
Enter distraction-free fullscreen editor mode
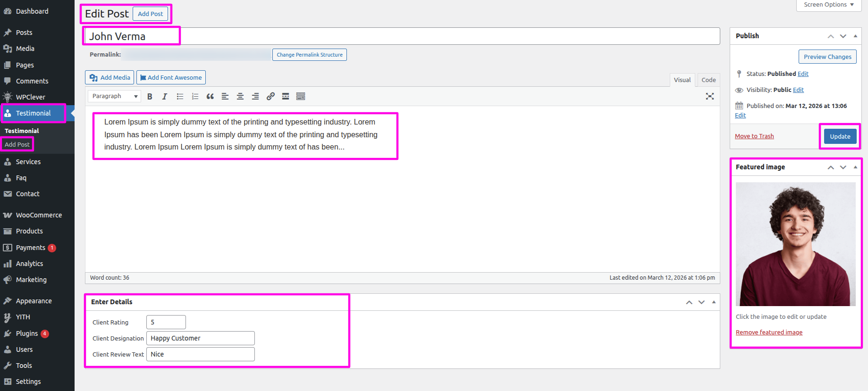click(709, 96)
